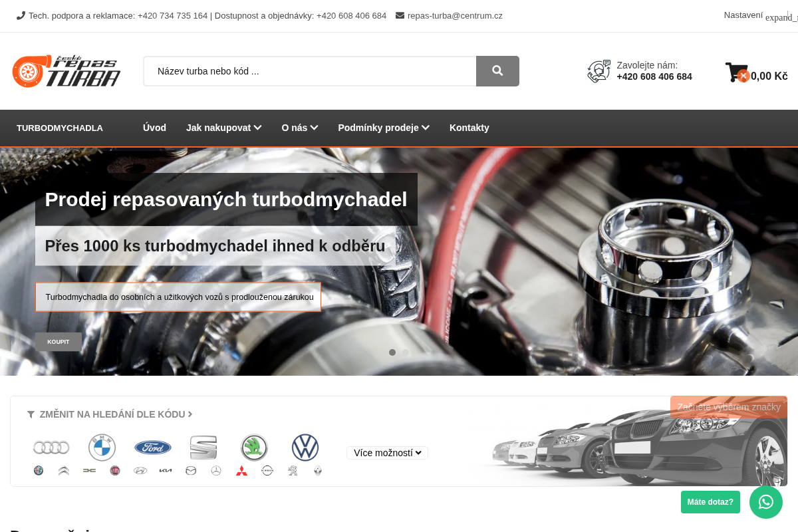Image resolution: width=798 pixels, height=532 pixels.
Task: Select the Hyundai logo
Action: coord(140,471)
